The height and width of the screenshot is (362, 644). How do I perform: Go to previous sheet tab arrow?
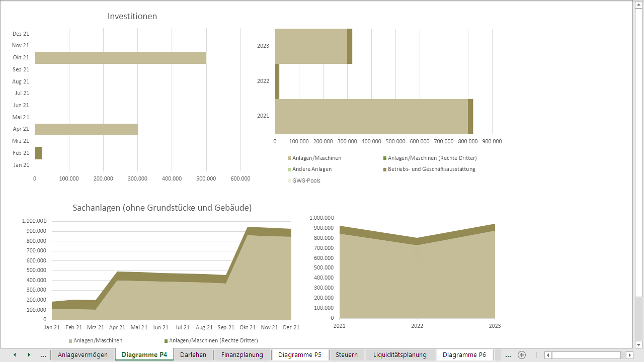15,354
